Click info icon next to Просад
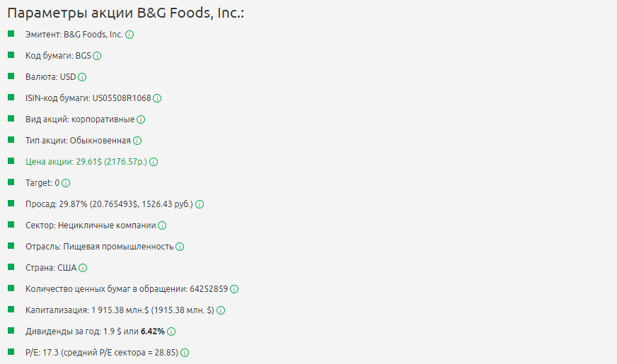Image resolution: width=617 pixels, height=364 pixels. 200,204
